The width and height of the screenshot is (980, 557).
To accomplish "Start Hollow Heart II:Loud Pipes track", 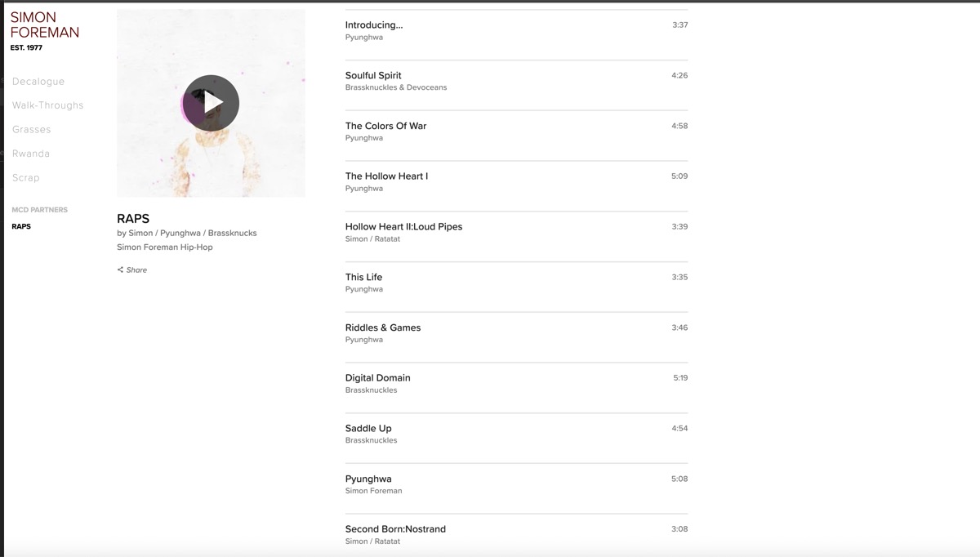I will click(x=403, y=227).
